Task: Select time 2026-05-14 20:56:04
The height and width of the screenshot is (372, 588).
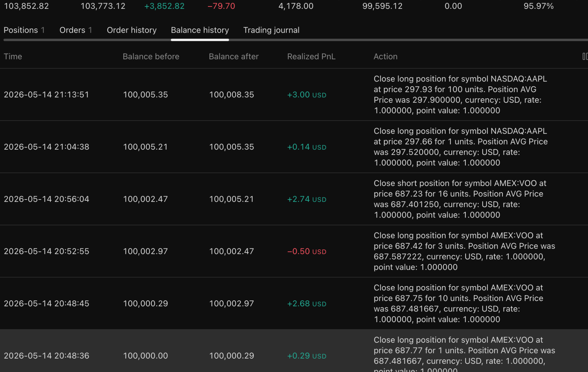Action: click(x=47, y=199)
